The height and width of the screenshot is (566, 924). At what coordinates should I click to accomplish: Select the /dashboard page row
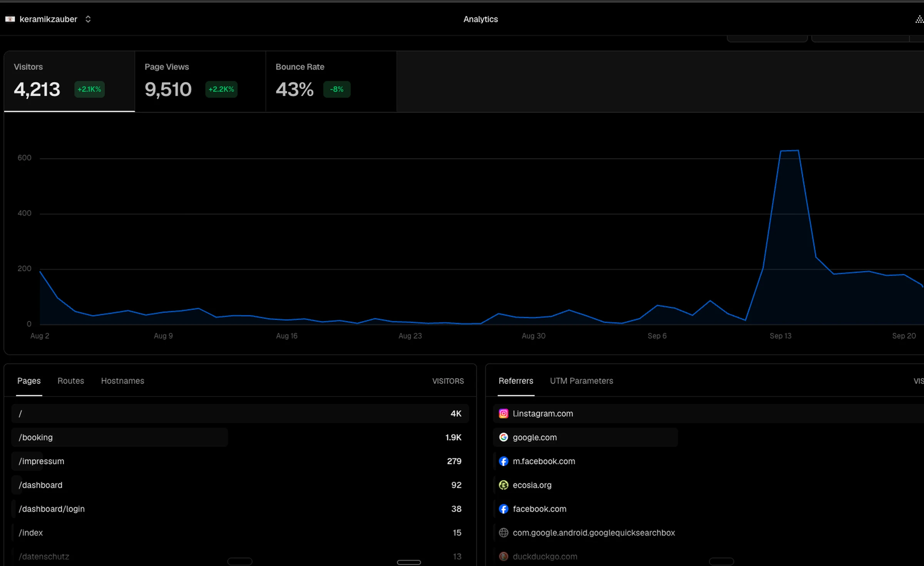point(240,485)
